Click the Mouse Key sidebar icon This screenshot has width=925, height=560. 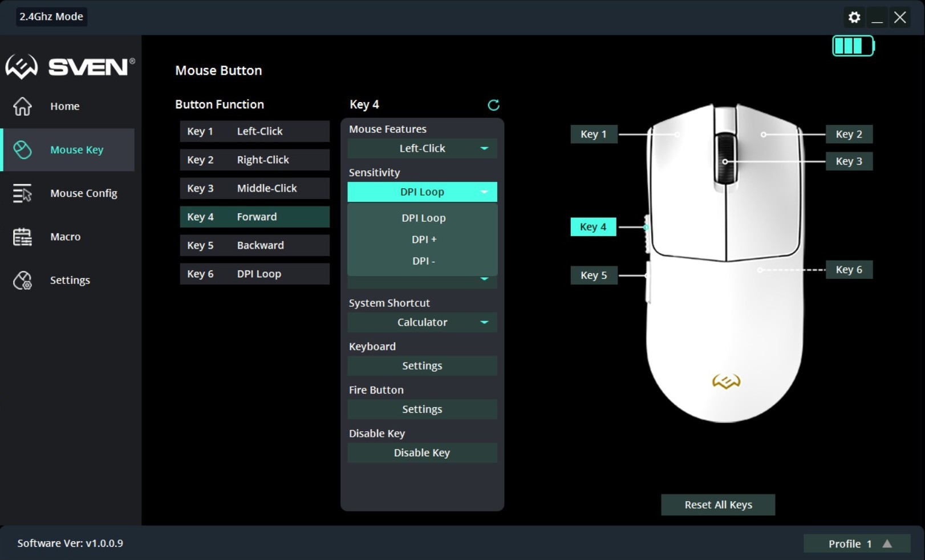pos(22,149)
